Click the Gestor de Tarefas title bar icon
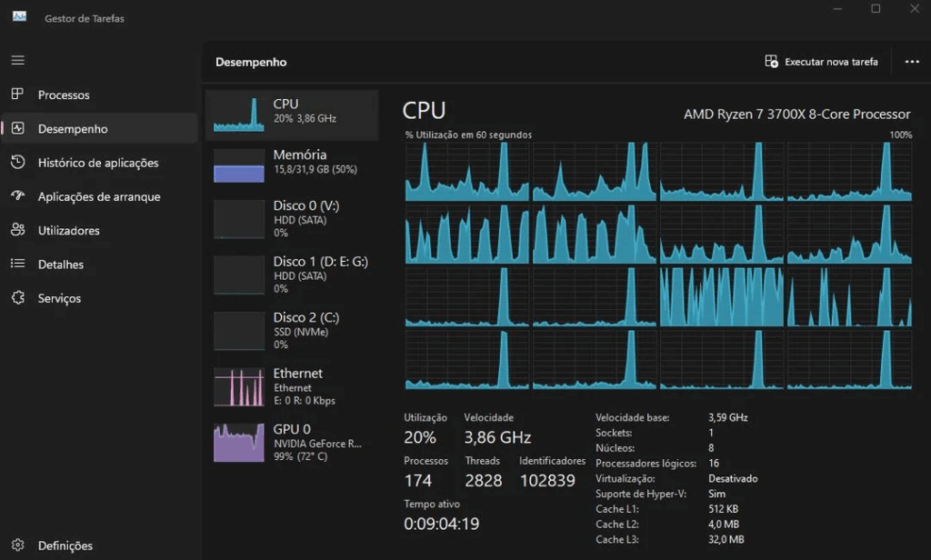This screenshot has width=931, height=560. coord(20,16)
